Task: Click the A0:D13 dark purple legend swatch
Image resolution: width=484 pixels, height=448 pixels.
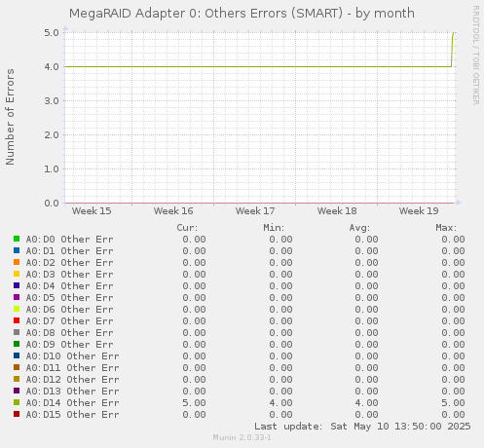Action: click(17, 391)
